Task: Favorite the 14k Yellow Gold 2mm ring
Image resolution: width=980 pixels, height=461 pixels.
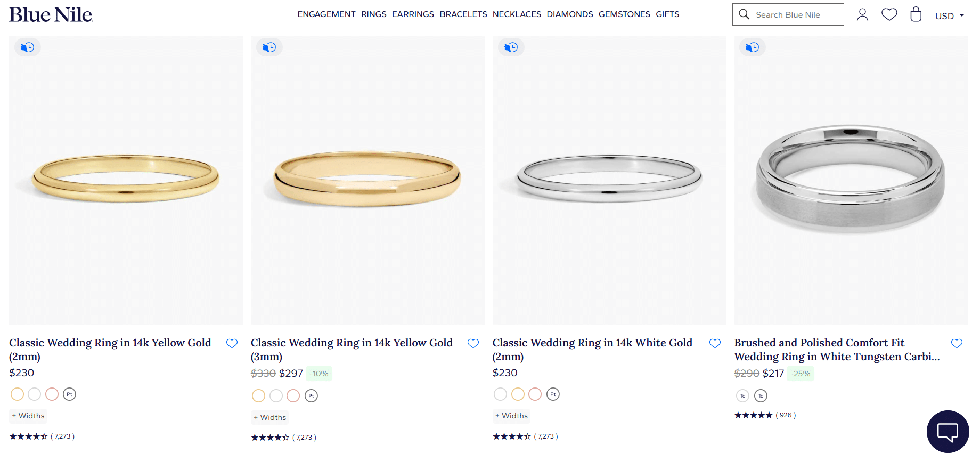Action: pyautogui.click(x=232, y=343)
